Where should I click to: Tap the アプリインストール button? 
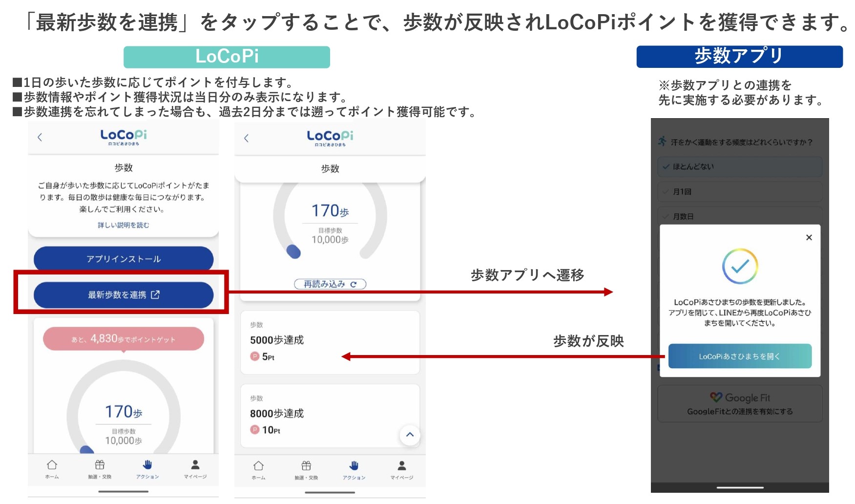pyautogui.click(x=124, y=259)
